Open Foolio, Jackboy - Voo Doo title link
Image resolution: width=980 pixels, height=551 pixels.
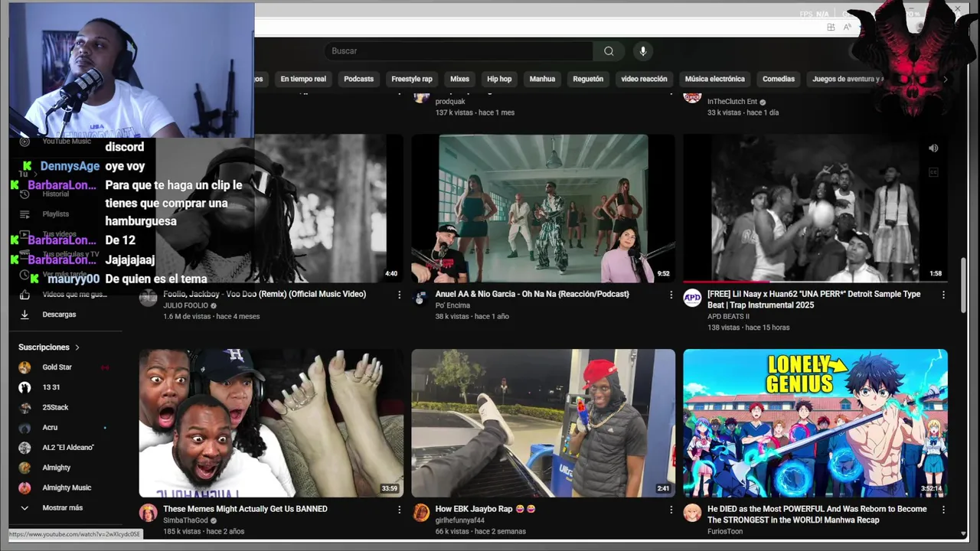[264, 294]
